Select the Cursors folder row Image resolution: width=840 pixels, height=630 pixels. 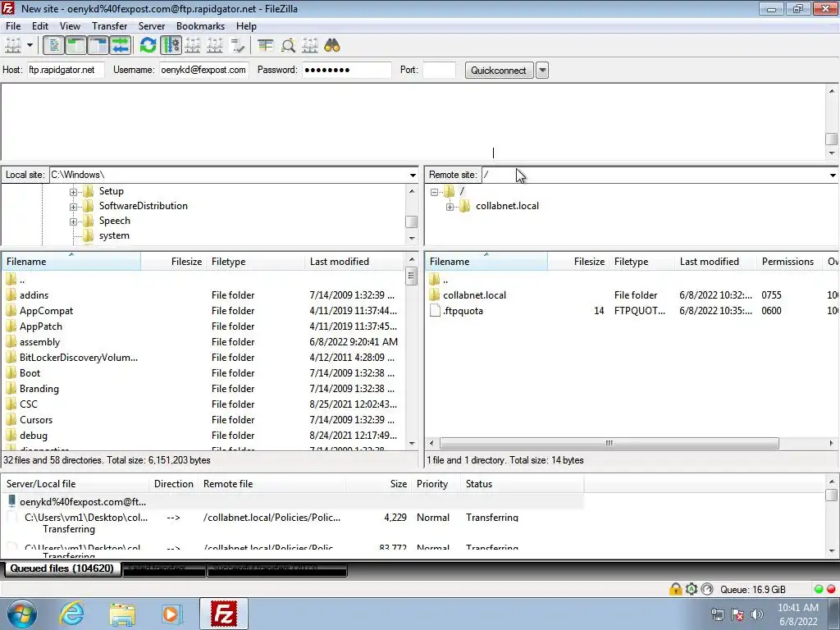202,420
